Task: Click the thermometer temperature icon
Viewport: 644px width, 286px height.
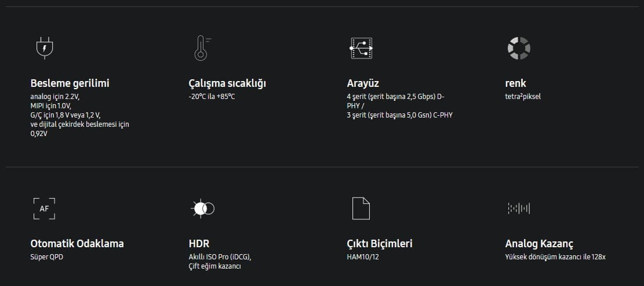Action: tap(202, 48)
